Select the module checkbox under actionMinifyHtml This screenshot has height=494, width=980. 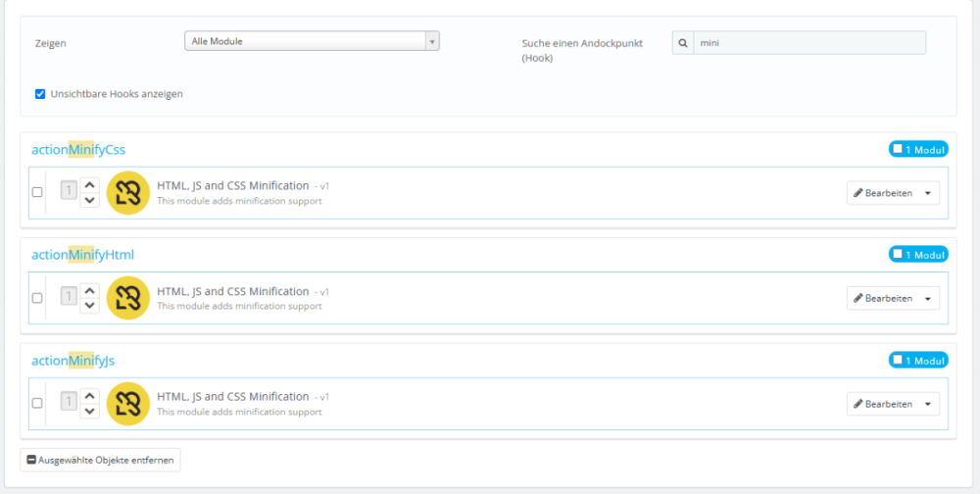pyautogui.click(x=37, y=298)
